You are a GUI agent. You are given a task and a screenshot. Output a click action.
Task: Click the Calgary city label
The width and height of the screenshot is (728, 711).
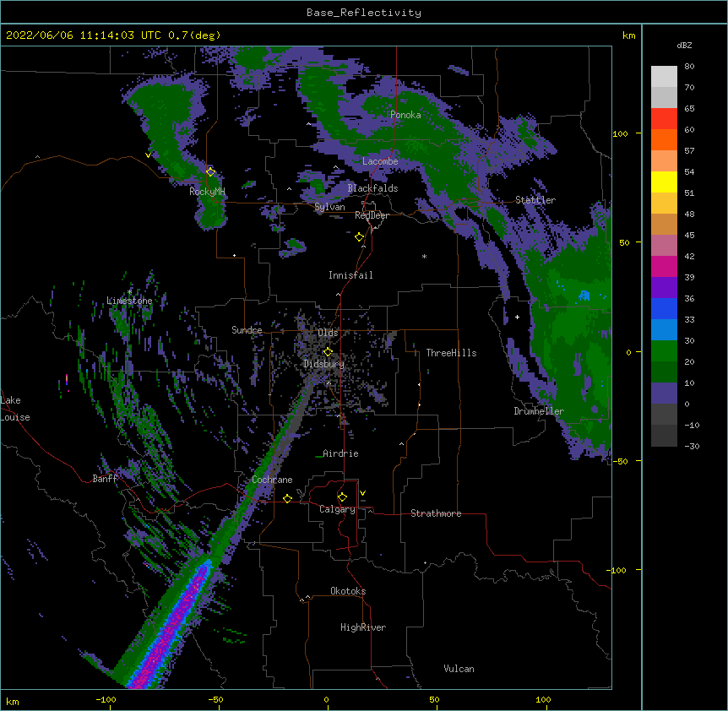(338, 509)
